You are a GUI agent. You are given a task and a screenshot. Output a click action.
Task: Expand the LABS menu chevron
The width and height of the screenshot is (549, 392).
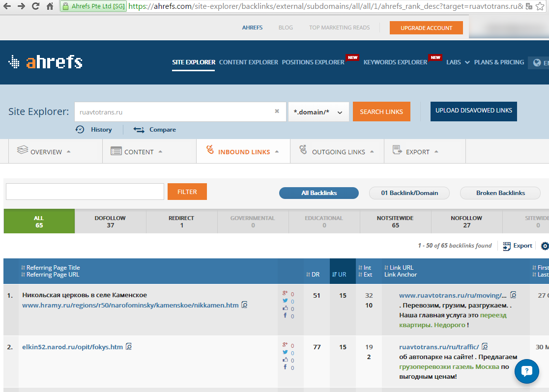pyautogui.click(x=467, y=62)
